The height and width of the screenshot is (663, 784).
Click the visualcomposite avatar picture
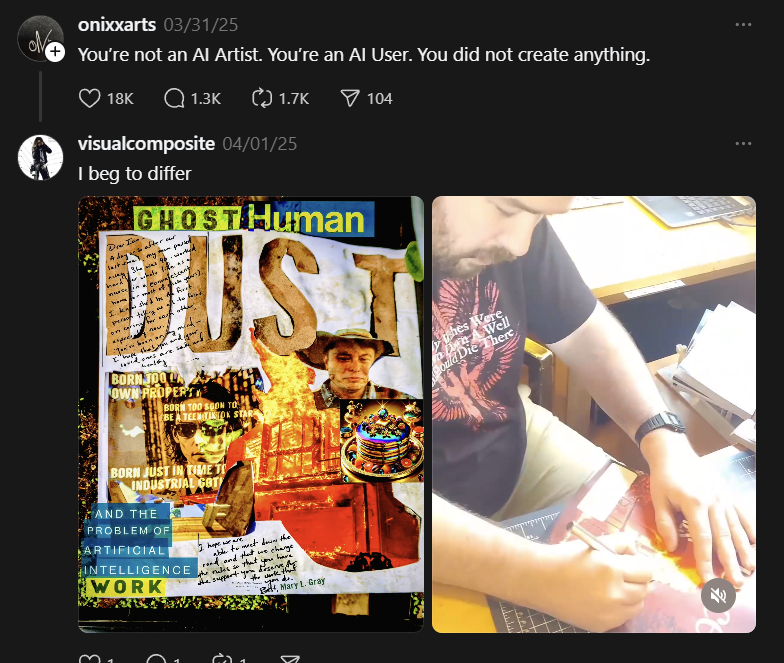(40, 157)
